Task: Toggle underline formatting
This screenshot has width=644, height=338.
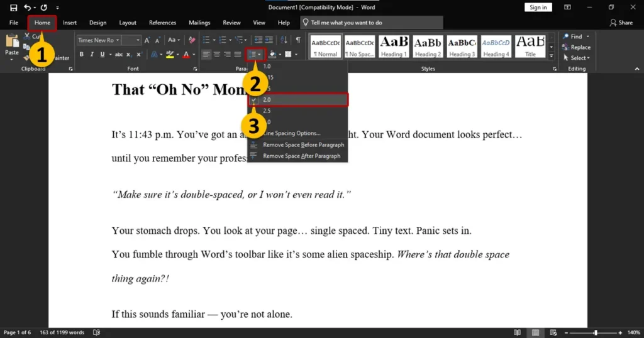Action: tap(102, 54)
